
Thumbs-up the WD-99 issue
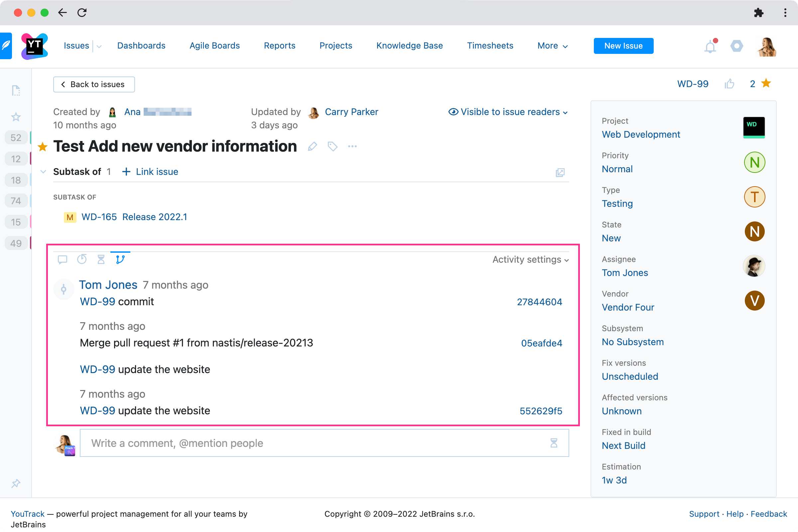click(730, 84)
